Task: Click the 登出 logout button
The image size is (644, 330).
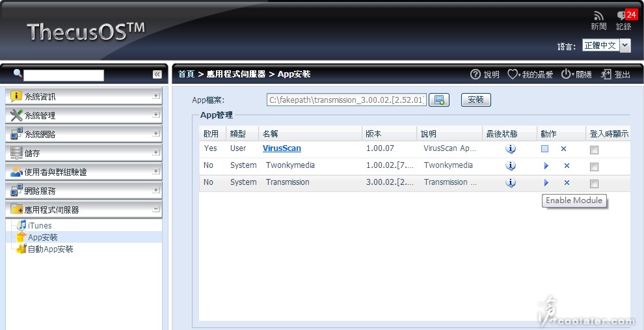Action: [615, 74]
